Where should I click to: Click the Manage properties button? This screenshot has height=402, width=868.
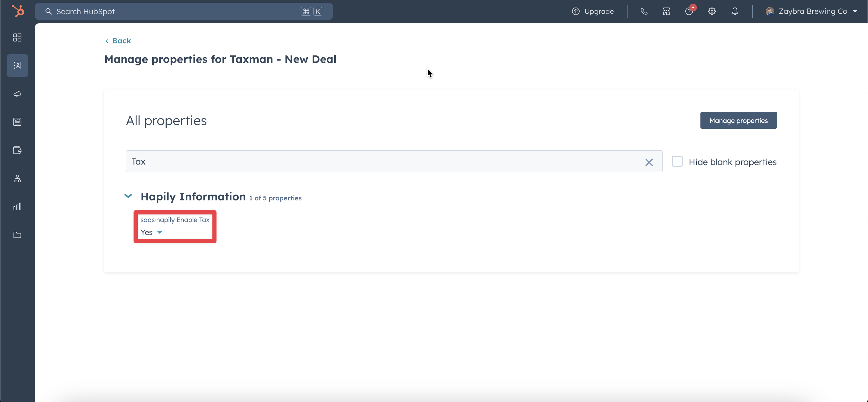(x=738, y=120)
